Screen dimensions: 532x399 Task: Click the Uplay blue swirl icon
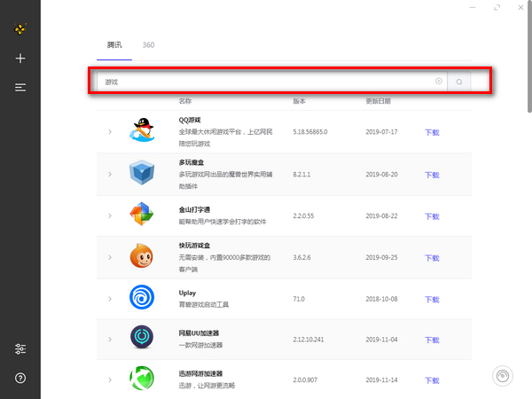pyautogui.click(x=141, y=298)
